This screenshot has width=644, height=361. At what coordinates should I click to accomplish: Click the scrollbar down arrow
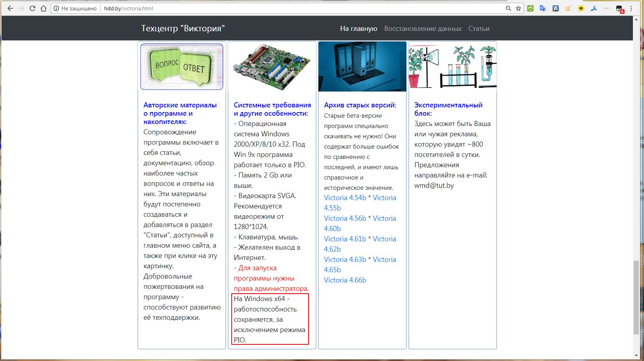tap(636, 355)
